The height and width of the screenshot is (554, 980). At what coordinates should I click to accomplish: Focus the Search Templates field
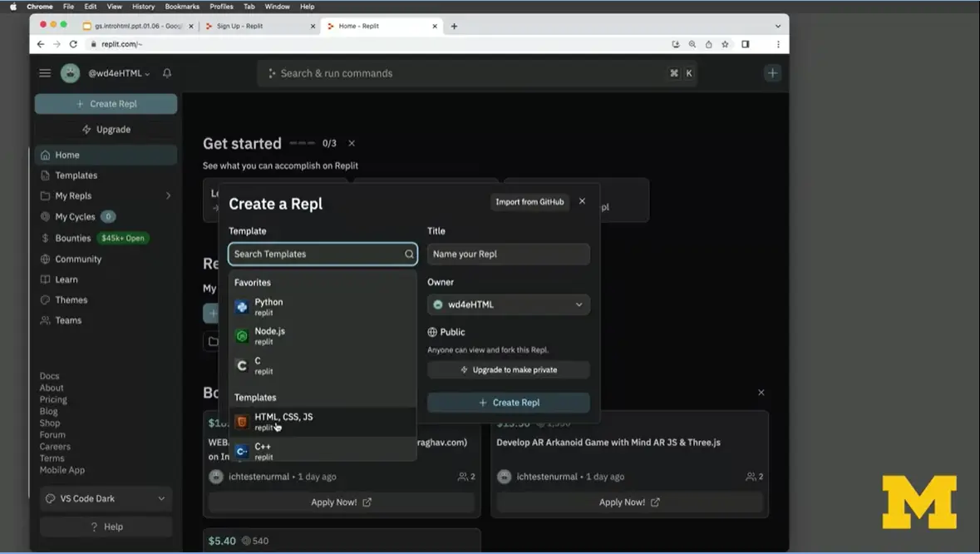(323, 254)
